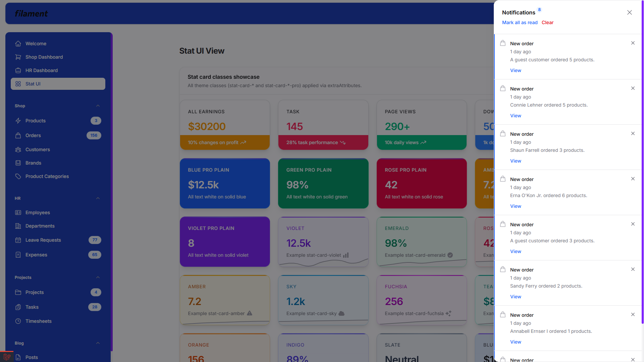Click bag icon of Shaun Farrell notification
The width and height of the screenshot is (644, 362).
tap(503, 133)
